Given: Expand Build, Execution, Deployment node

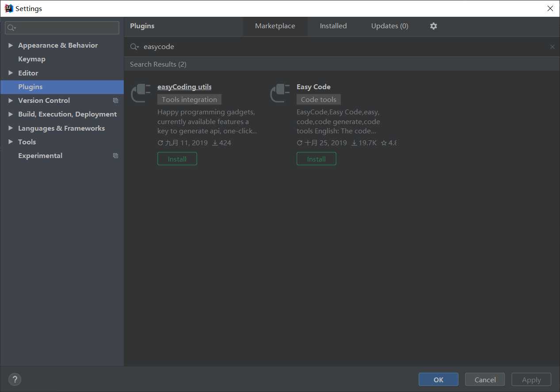Looking at the screenshot, I should tap(11, 114).
